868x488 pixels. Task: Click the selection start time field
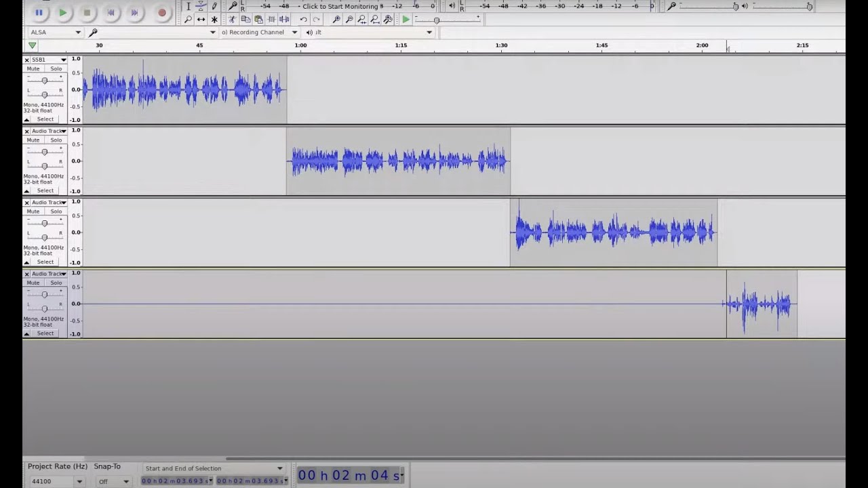[177, 481]
